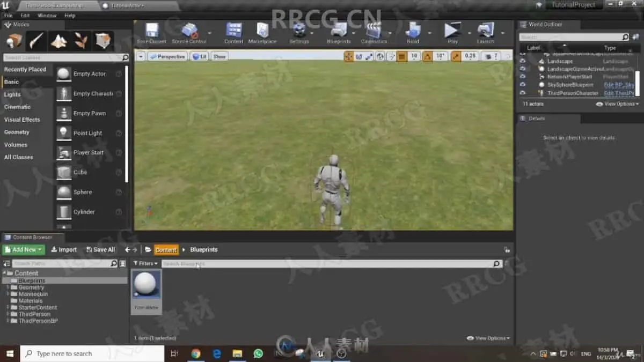This screenshot has height=362, width=644.
Task: Open World Outliner View Options dropdown
Action: (x=617, y=104)
